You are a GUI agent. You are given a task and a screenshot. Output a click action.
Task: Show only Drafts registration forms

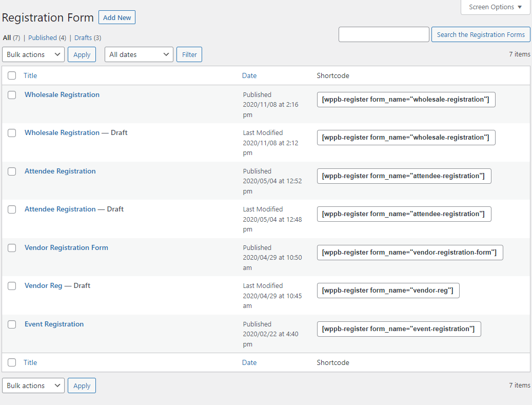click(x=83, y=37)
